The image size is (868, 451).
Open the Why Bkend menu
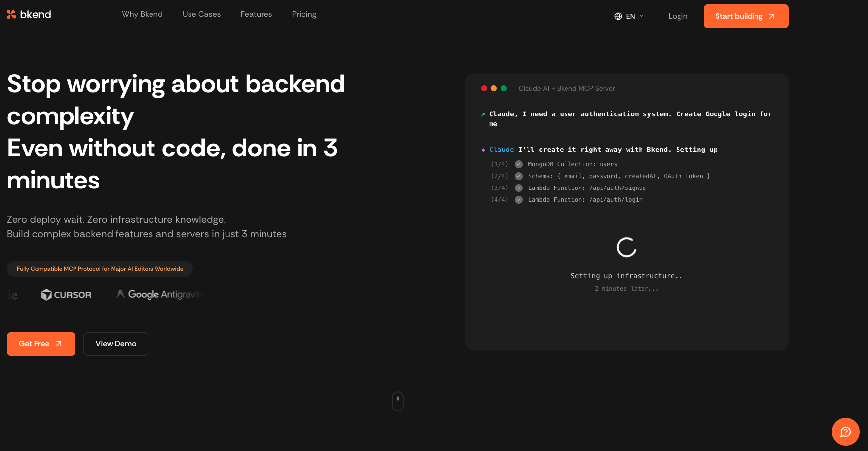tap(142, 14)
